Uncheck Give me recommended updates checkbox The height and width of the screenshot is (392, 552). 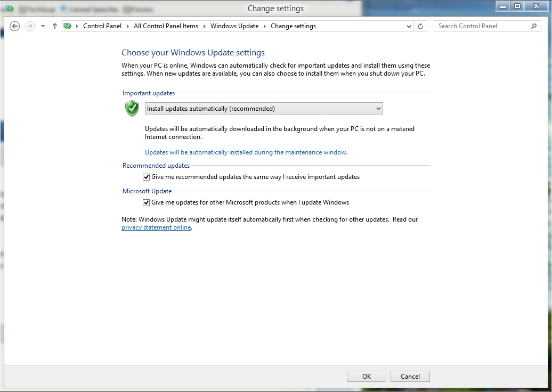(x=146, y=177)
